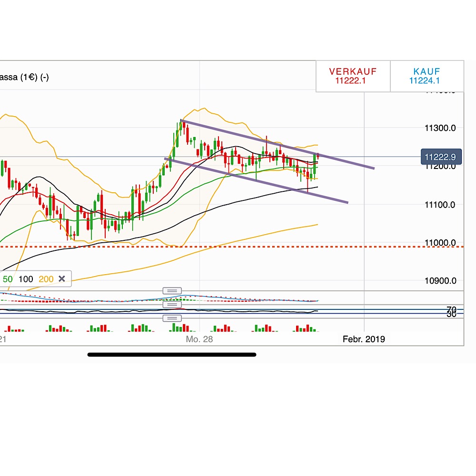The height and width of the screenshot is (476, 476).
Task: Remove the moving averages using the X icon
Action: coord(62,279)
